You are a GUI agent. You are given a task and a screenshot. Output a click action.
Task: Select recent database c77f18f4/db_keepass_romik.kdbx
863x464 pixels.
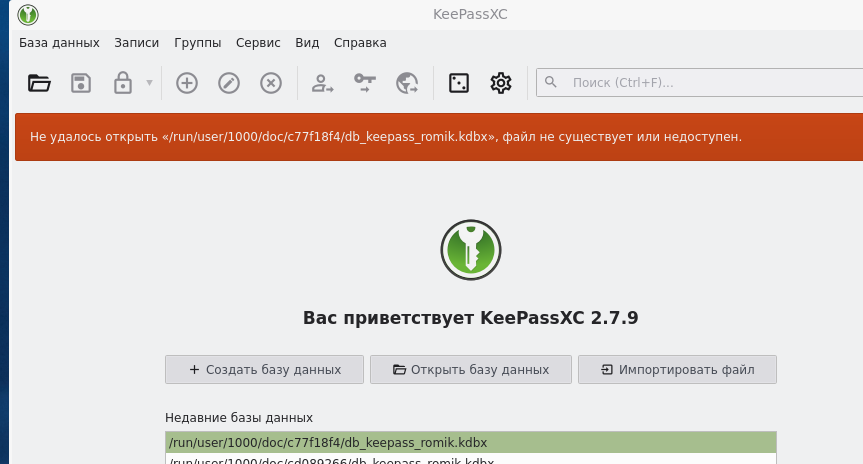471,443
